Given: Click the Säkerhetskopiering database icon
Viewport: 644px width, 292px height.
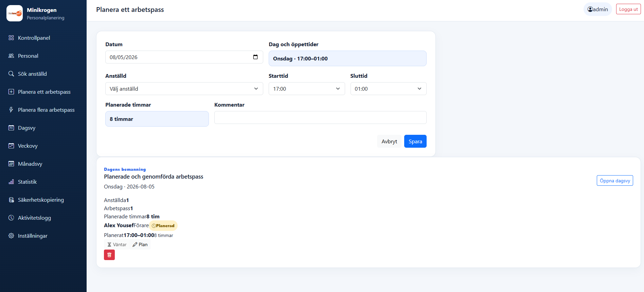Looking at the screenshot, I should tap(11, 200).
